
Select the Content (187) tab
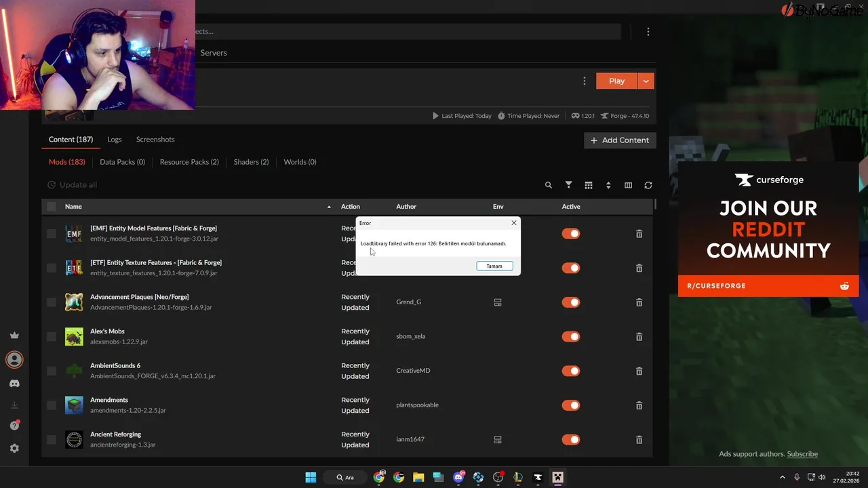pyautogui.click(x=71, y=140)
